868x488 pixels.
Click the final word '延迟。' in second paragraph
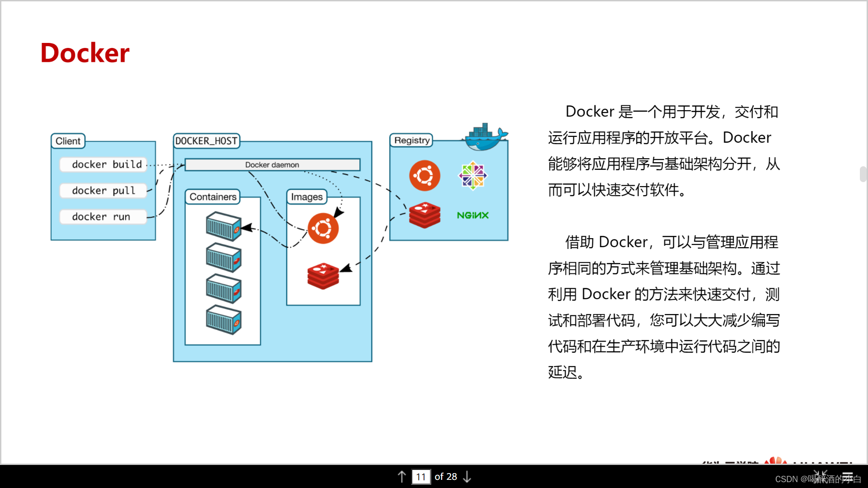(x=566, y=372)
